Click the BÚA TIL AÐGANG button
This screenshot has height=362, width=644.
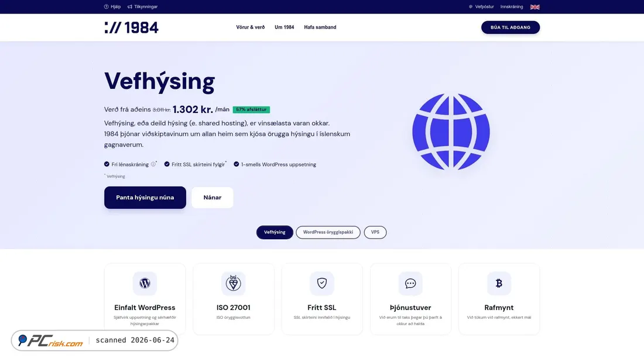click(511, 27)
